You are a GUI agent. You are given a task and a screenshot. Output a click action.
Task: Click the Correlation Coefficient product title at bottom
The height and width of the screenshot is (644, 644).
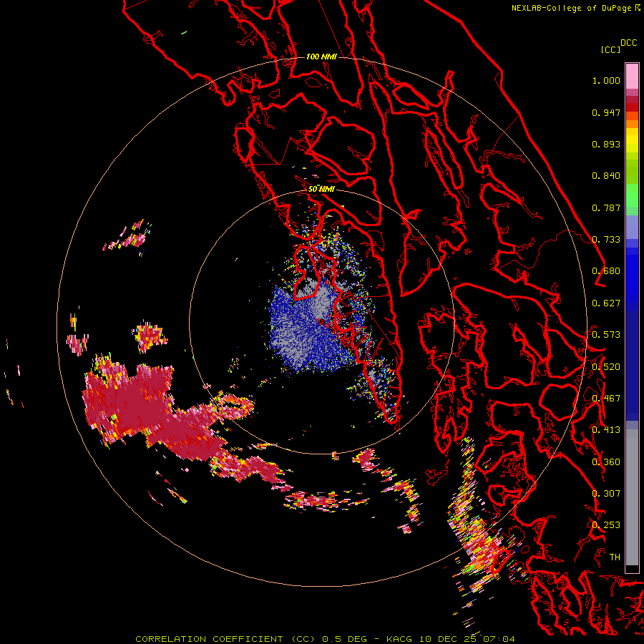(225, 639)
